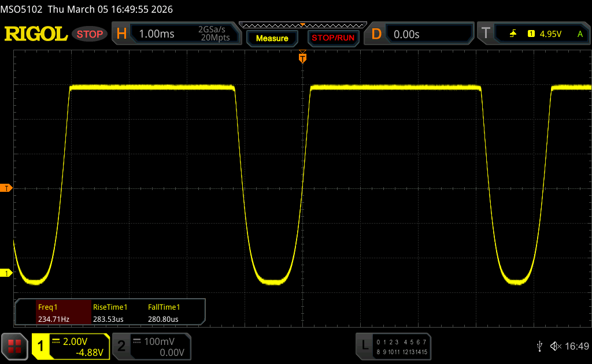Select the Freq1 measurement result
The width and height of the screenshot is (592, 364).
(53, 313)
